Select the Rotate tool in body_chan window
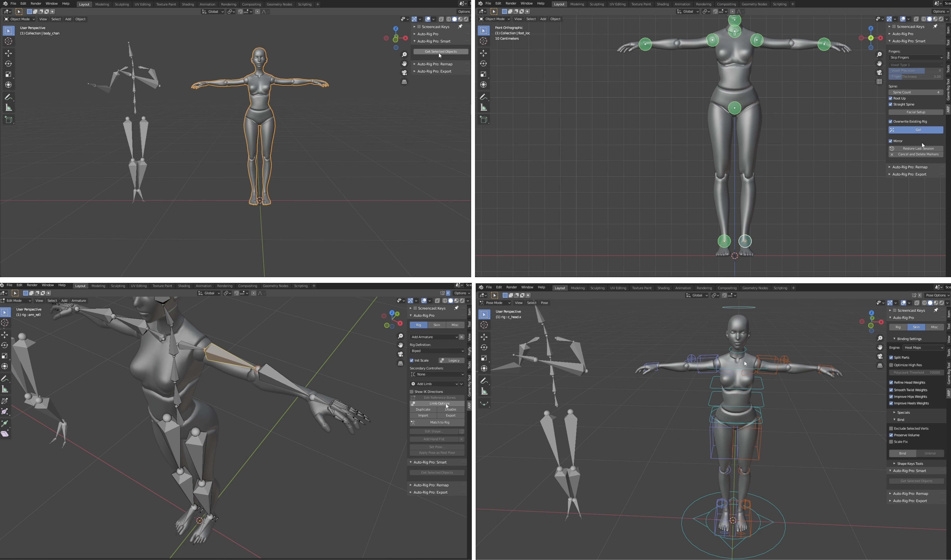This screenshot has height=560, width=951. [8, 64]
